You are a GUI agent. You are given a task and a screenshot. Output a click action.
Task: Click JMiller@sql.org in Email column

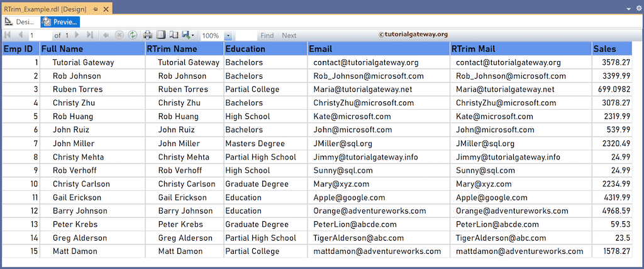click(343, 143)
